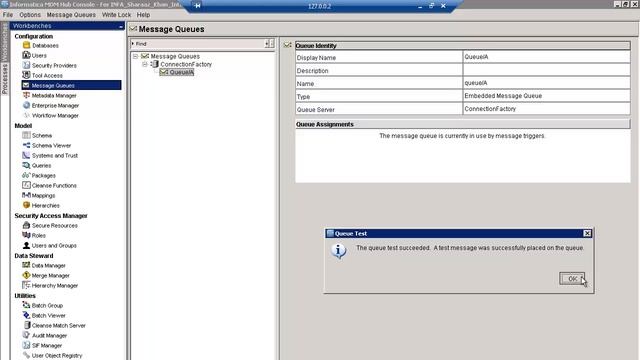Click the edit icon beside Queue Identity
The height and width of the screenshot is (360, 640).
click(x=288, y=45)
